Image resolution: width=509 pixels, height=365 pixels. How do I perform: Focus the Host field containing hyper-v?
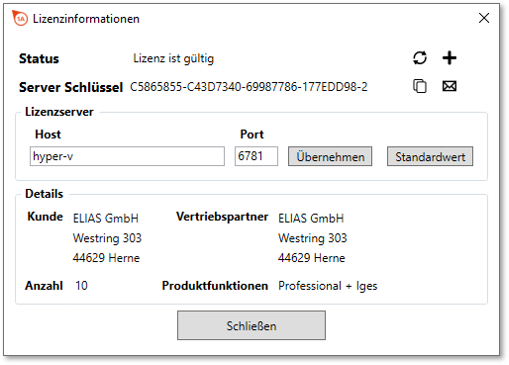127,156
